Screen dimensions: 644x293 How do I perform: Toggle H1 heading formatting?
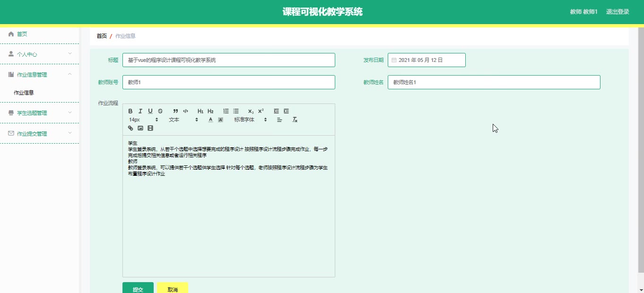(x=200, y=111)
